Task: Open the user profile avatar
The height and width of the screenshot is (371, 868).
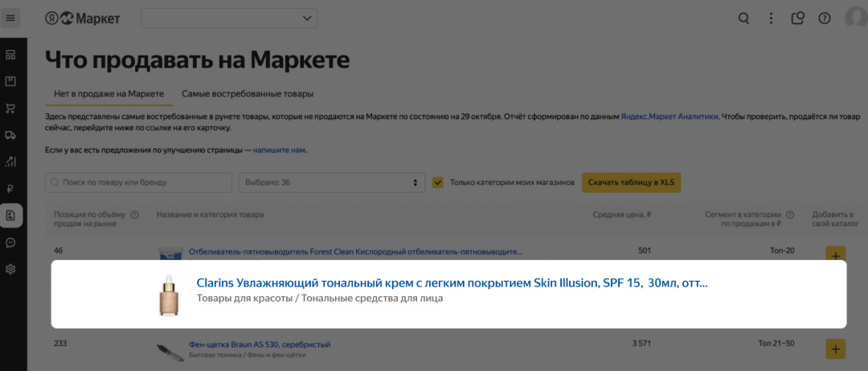Action: click(x=857, y=19)
